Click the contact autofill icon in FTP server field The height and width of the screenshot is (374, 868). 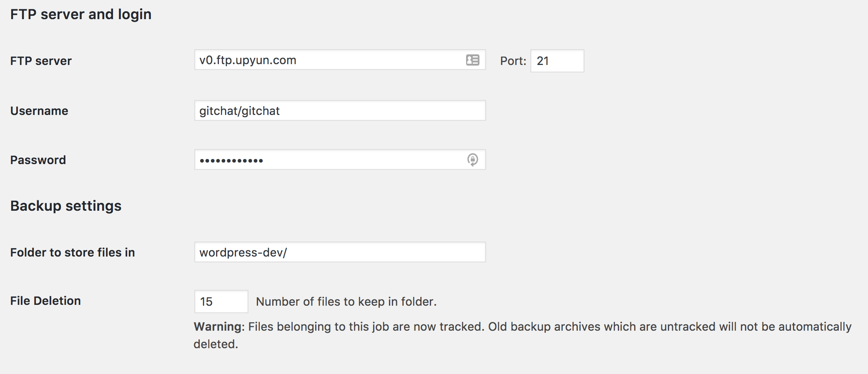pos(472,60)
